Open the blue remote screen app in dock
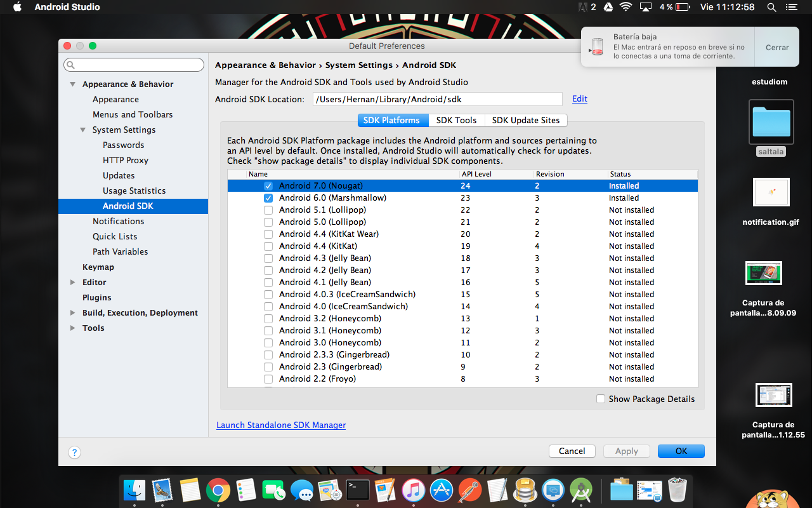Image resolution: width=812 pixels, height=508 pixels. click(553, 490)
